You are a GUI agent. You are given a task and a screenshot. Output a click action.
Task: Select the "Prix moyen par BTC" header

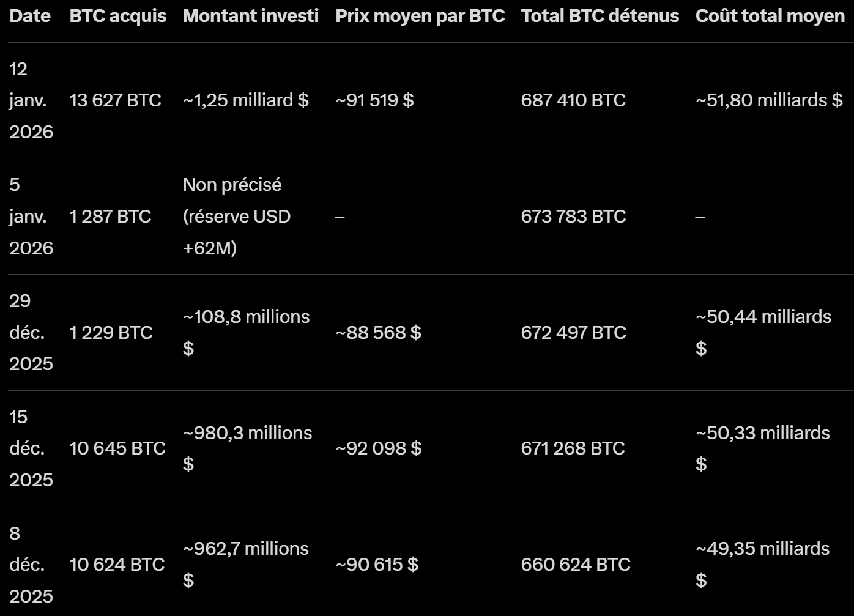[x=420, y=16]
